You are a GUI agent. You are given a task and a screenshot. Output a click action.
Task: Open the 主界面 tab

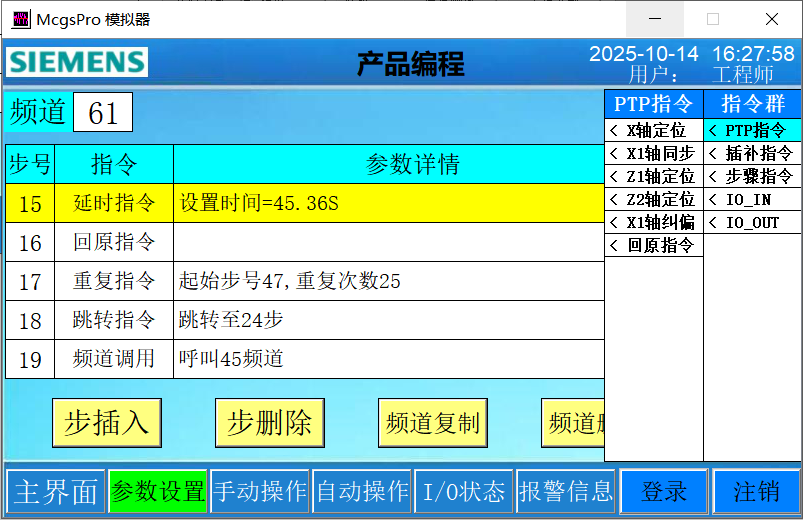pyautogui.click(x=55, y=491)
